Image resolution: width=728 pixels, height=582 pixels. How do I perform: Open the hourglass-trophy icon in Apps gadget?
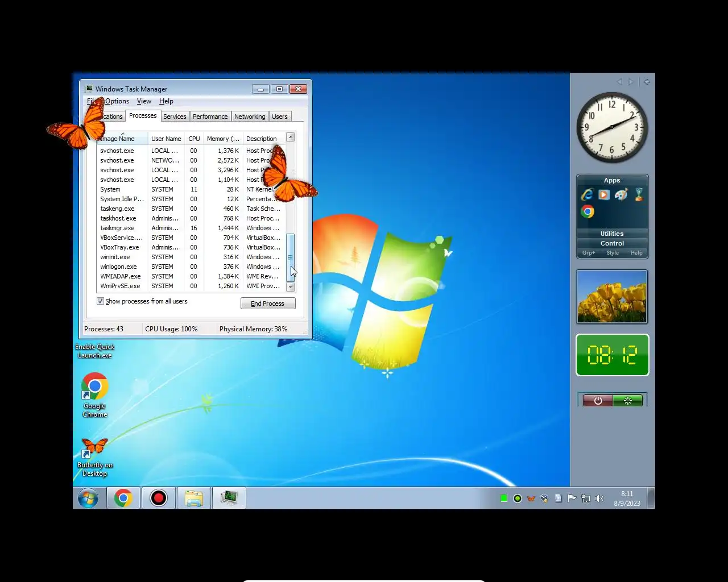pos(639,195)
